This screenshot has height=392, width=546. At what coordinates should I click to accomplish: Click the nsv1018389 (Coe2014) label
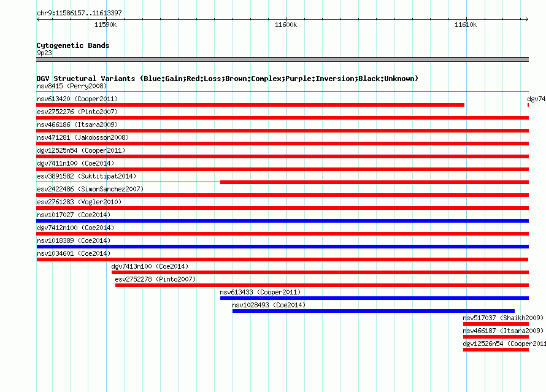[74, 240]
